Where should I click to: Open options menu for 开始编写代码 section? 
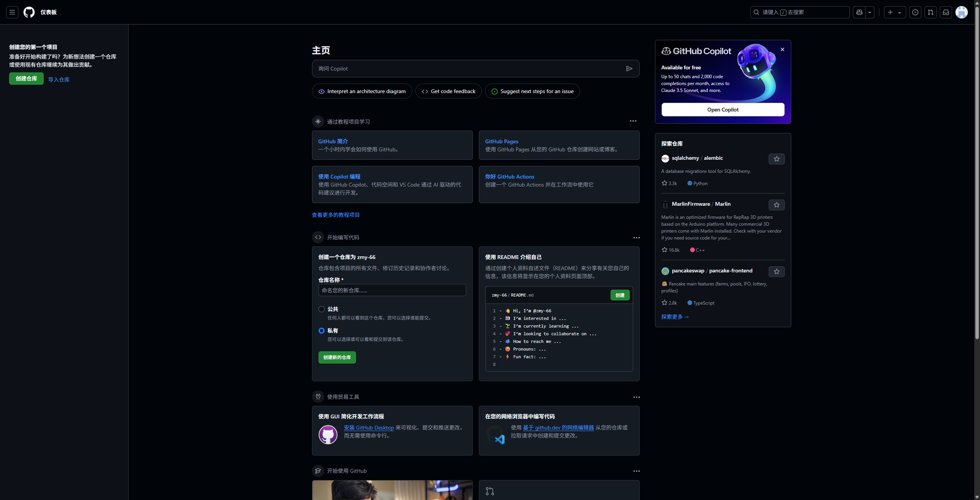[636, 238]
